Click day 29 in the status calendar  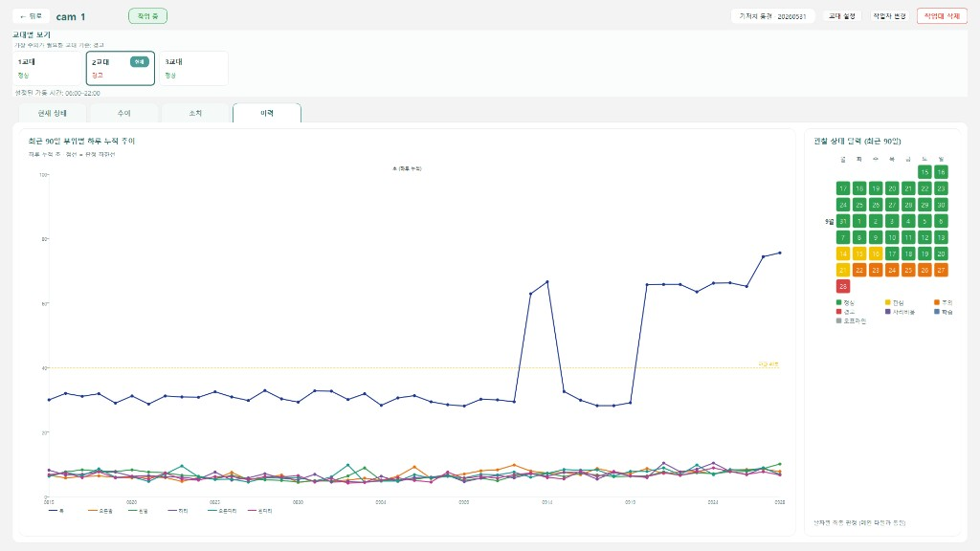(x=924, y=205)
